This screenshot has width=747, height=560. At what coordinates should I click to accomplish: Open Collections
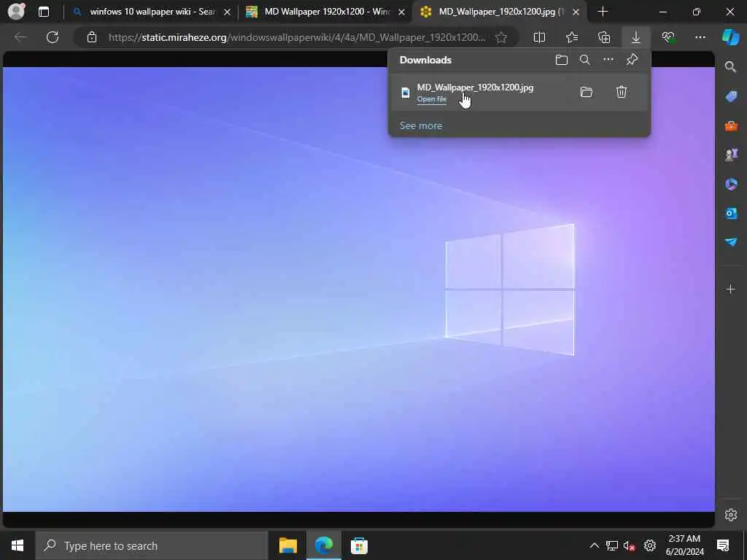point(604,37)
